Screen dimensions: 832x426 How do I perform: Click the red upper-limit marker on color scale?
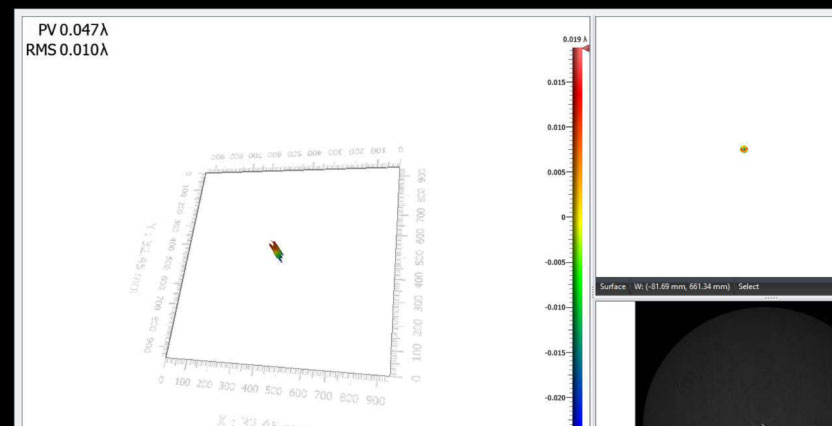tap(587, 48)
